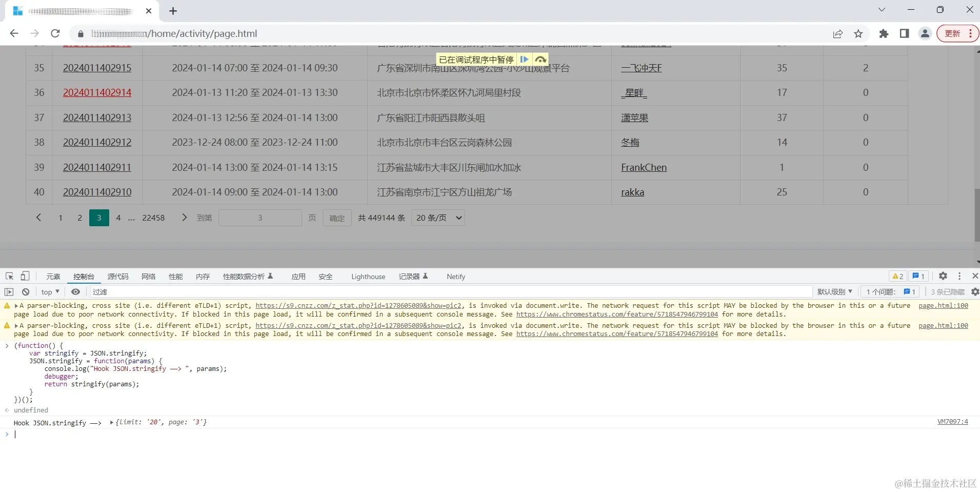Toggle the console sidebar
Viewport: 980px width, 492px height.
pyautogui.click(x=9, y=292)
